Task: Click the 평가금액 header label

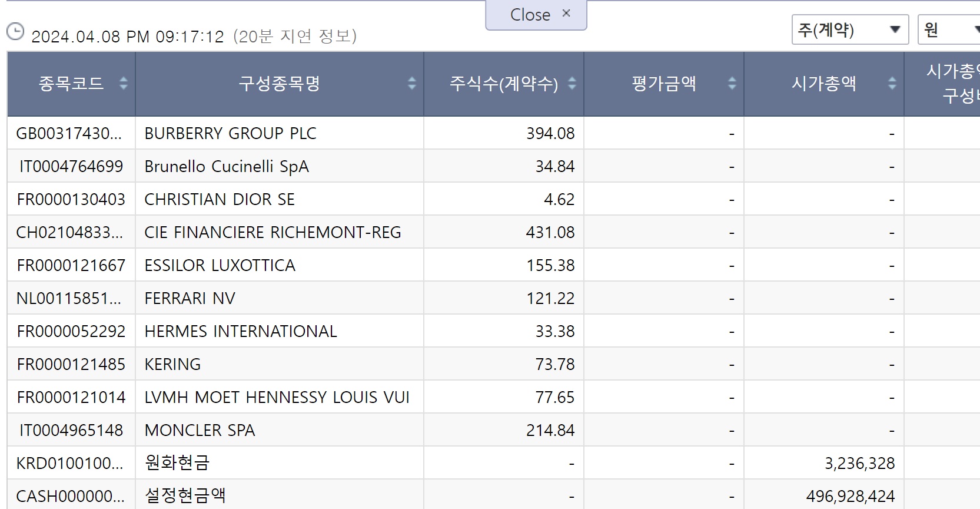Action: pos(664,84)
